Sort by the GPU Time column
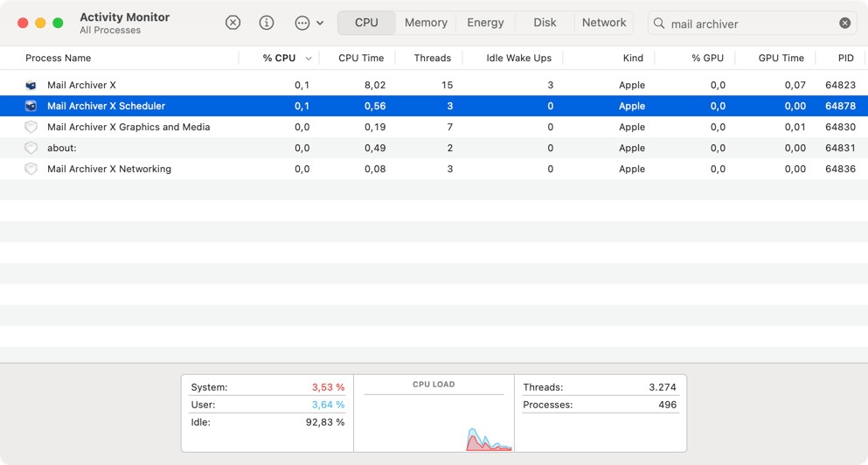The width and height of the screenshot is (868, 465). click(781, 58)
